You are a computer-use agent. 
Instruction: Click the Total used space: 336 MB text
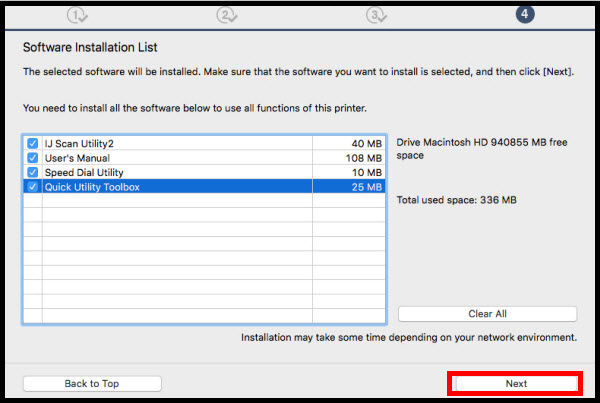coord(457,200)
